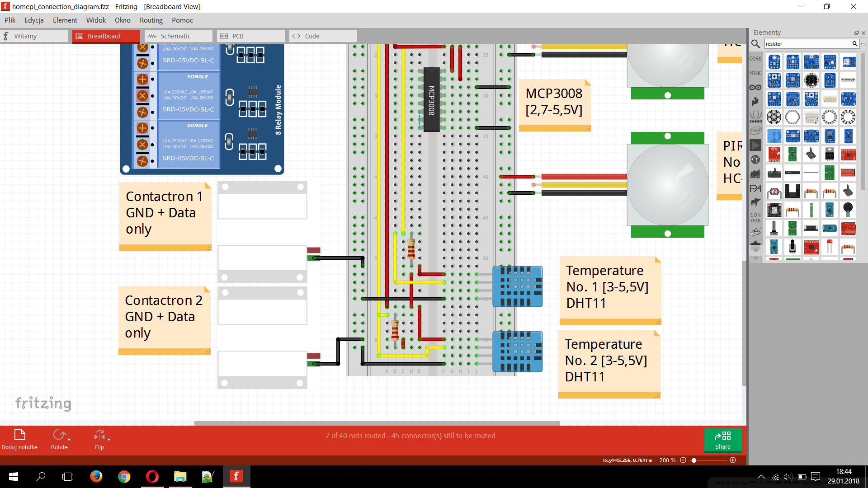Open the CORE parts bin
The width and height of the screenshot is (868, 488).
(x=755, y=59)
